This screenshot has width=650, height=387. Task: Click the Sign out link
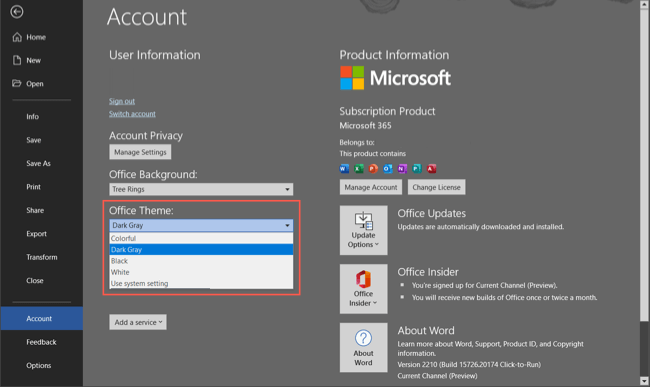point(122,101)
